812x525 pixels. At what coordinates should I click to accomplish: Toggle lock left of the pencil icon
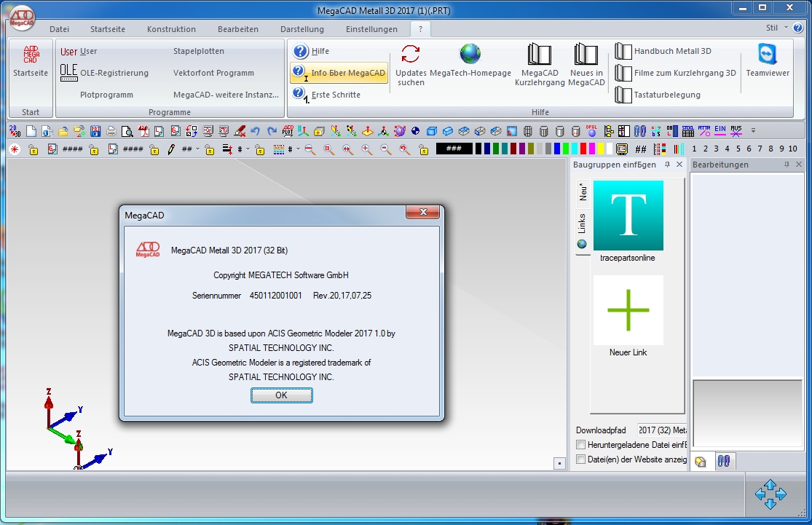tap(154, 149)
